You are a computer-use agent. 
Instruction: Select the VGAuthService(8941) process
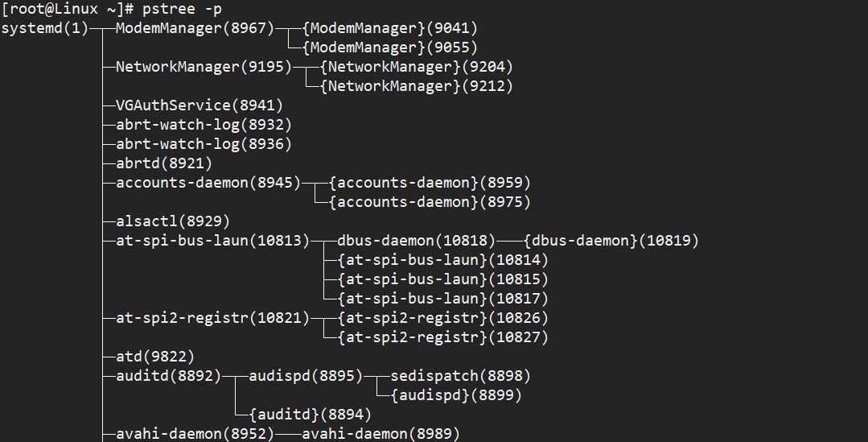(200, 105)
